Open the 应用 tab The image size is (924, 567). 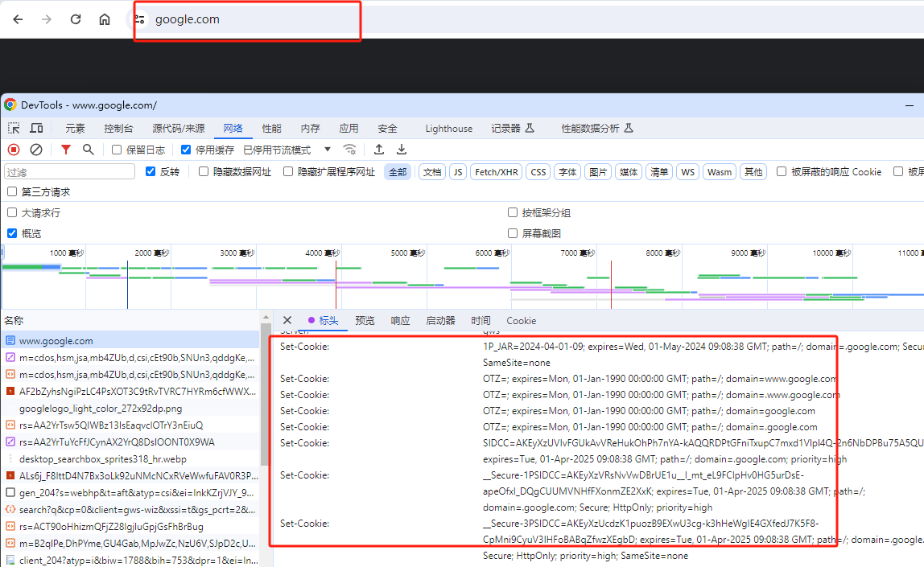(349, 129)
